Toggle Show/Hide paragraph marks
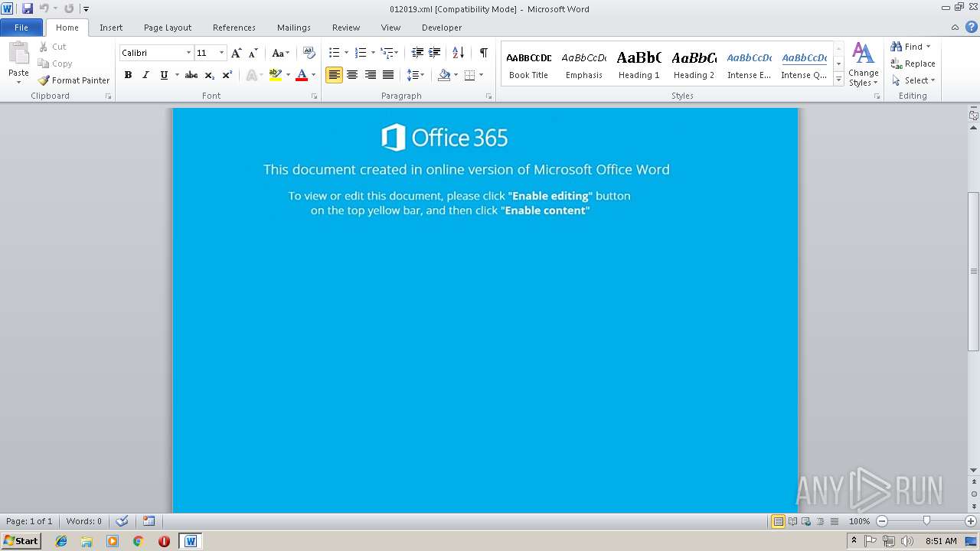The image size is (980, 551). 483,53
